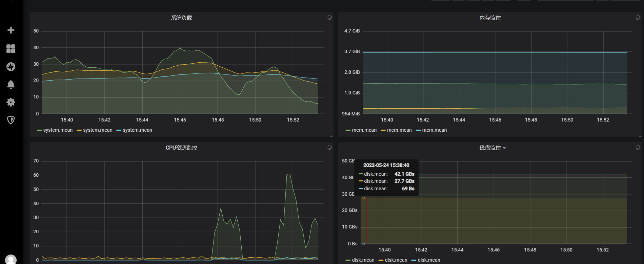This screenshot has height=264, width=644.
Task: Click the 50 y-axis label in 系统负载 chart
Action: pos(36,31)
